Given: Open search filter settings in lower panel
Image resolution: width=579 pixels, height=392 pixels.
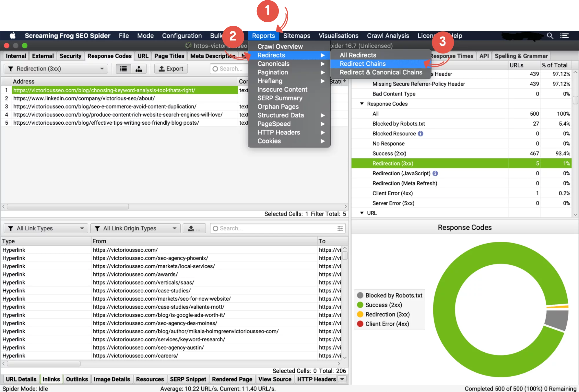Looking at the screenshot, I should click(x=340, y=229).
